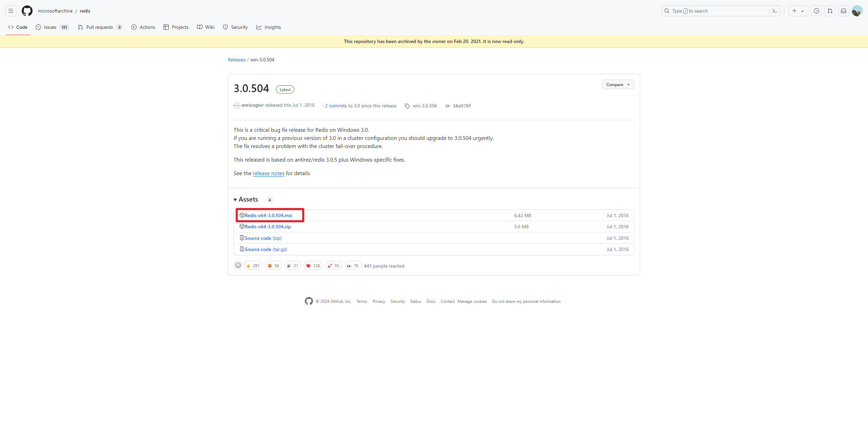The image size is (868, 442).
Task: Toggle the rocket reaction
Action: click(x=333, y=266)
